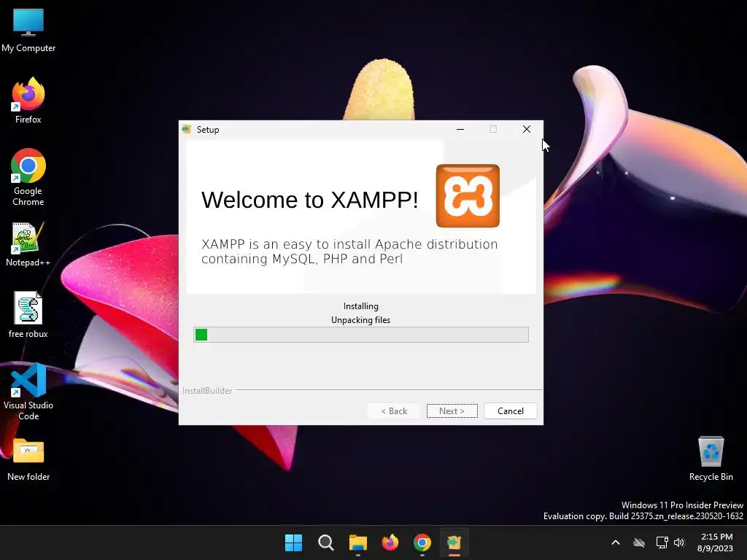Image resolution: width=747 pixels, height=560 pixels.
Task: Click the disabled maximize button
Action: pyautogui.click(x=493, y=129)
